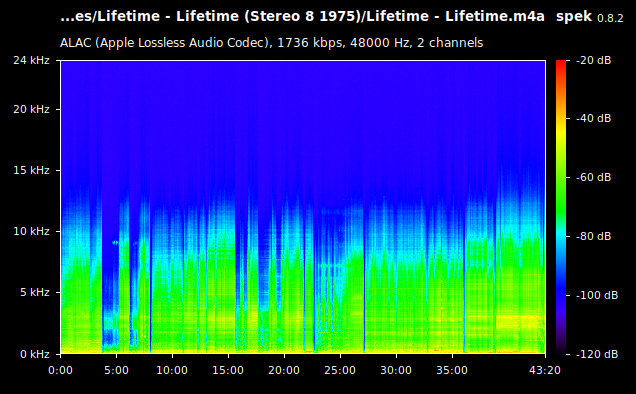Click the 10:00 time axis label
Image resolution: width=636 pixels, height=394 pixels.
point(172,370)
